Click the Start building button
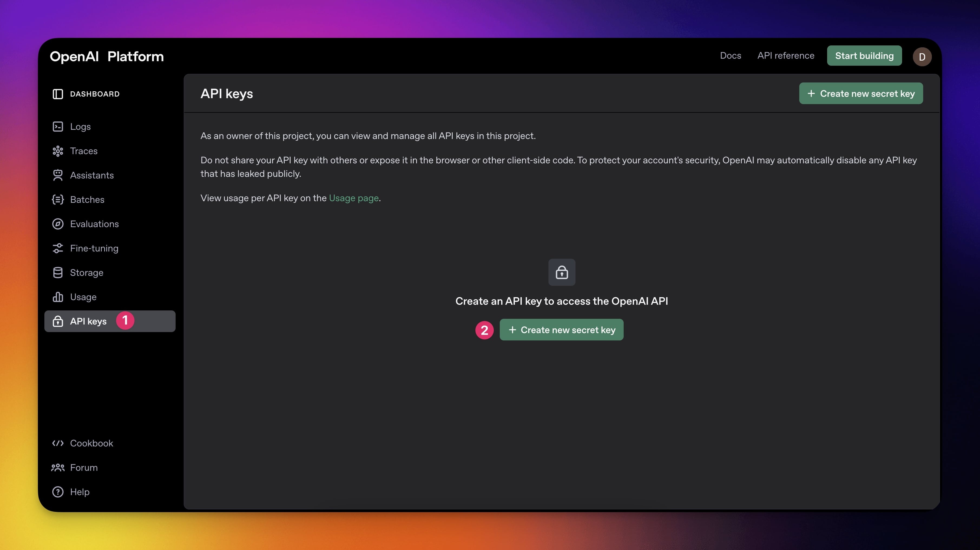Image resolution: width=980 pixels, height=550 pixels. click(864, 56)
